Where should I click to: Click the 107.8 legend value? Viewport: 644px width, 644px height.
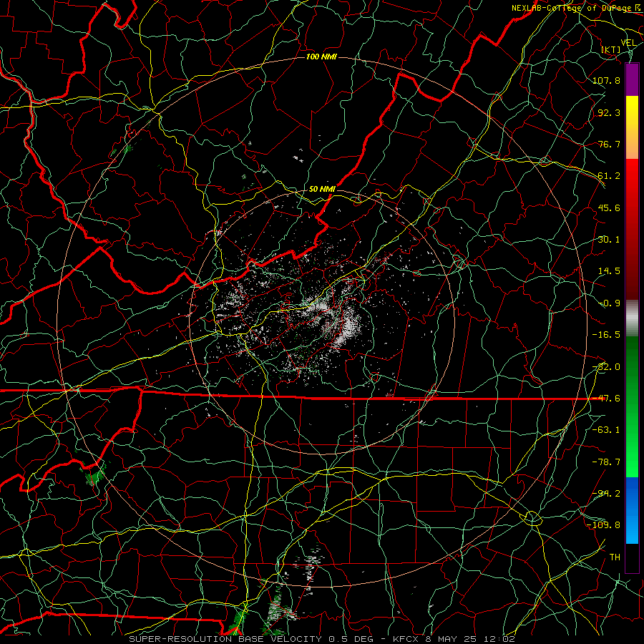[x=606, y=80]
